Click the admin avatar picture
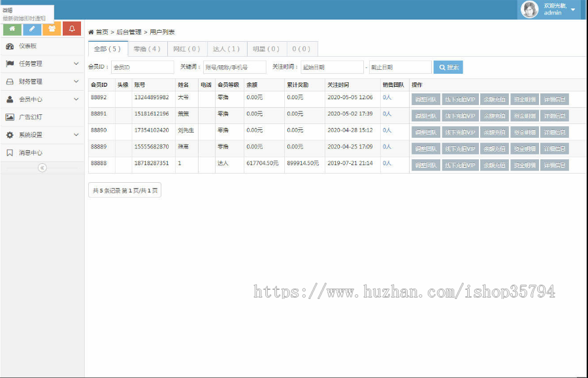588x378 pixels. pos(529,9)
